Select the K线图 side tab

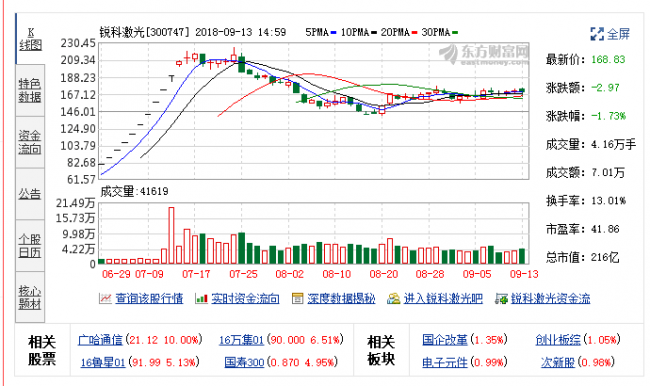[30, 39]
